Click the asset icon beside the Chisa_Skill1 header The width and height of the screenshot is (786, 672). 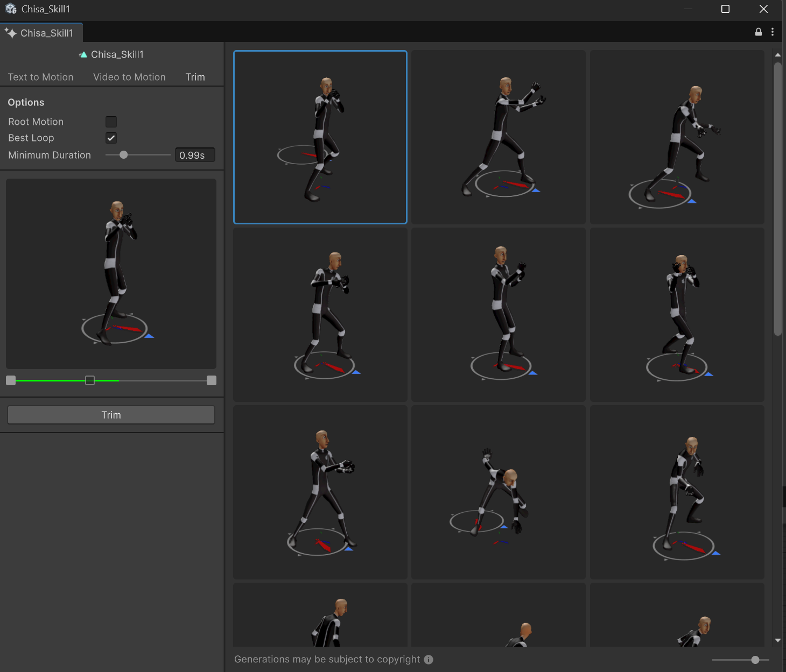pyautogui.click(x=83, y=54)
